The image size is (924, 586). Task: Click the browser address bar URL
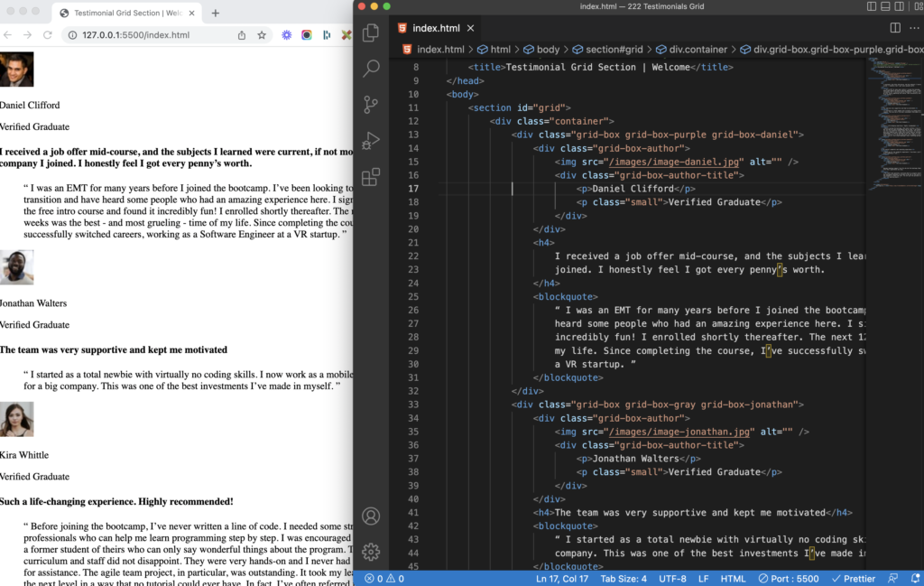pyautogui.click(x=135, y=35)
